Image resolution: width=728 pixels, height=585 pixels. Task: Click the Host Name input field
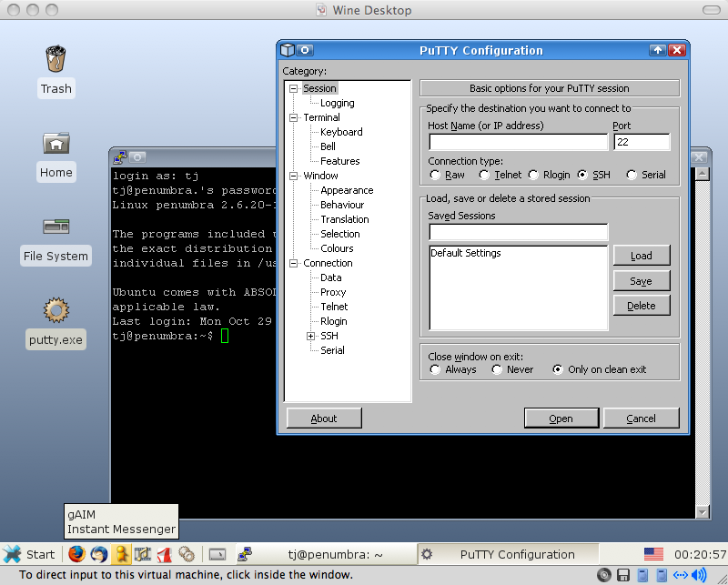(x=518, y=142)
